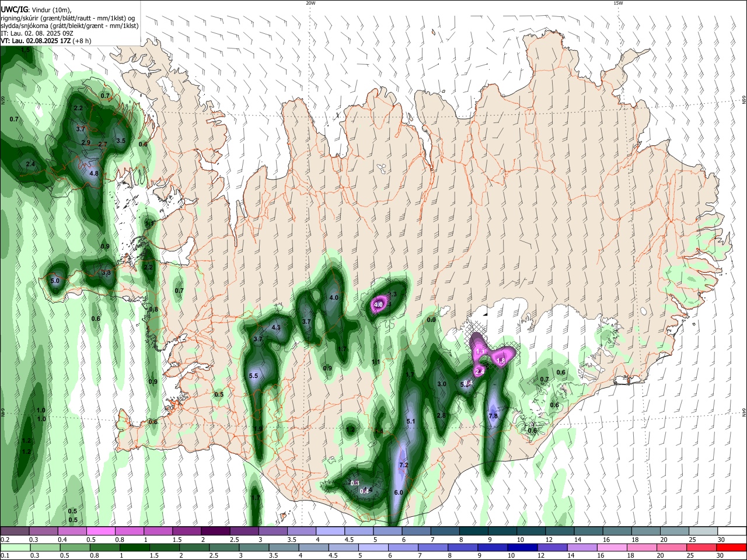Click the 4.3 rainfall value label
747x560 pixels.
point(276,327)
